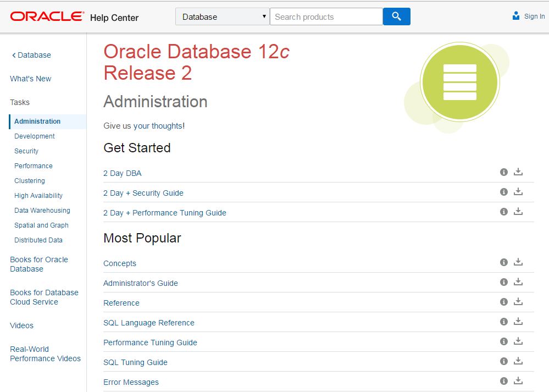Click the Sign In link text

pos(534,16)
